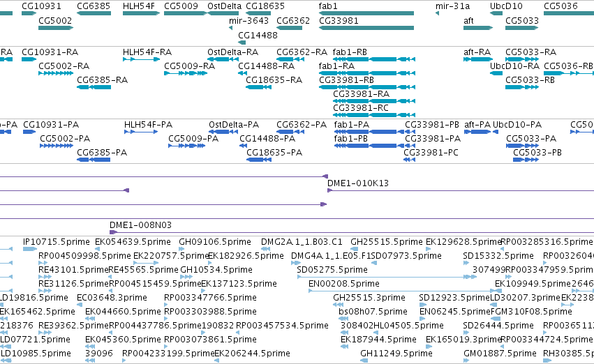594x364 pixels.
Task: Open the CG33981-RC transcript label
Action: tap(361, 108)
